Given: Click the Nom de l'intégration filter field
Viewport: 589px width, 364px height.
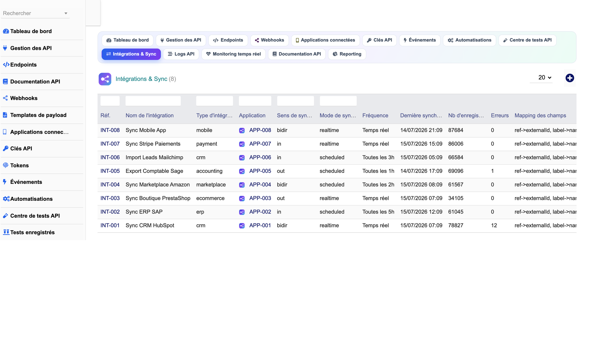Looking at the screenshot, I should pyautogui.click(x=153, y=101).
